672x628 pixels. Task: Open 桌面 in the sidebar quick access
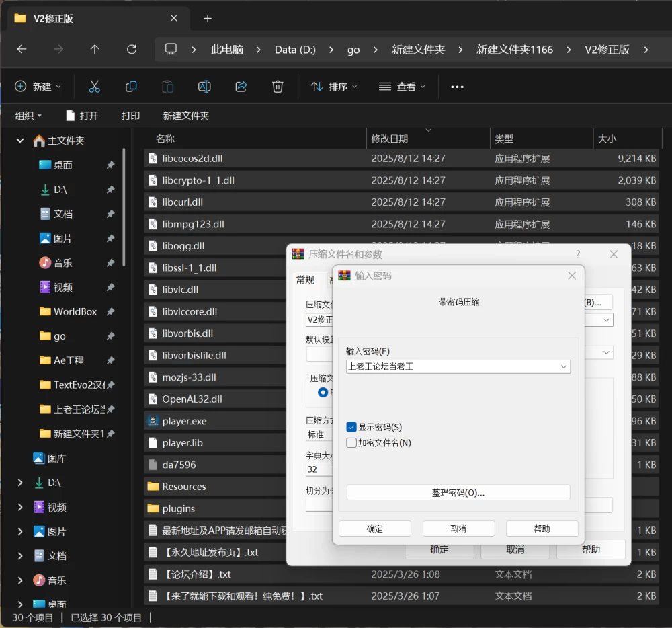pyautogui.click(x=62, y=165)
